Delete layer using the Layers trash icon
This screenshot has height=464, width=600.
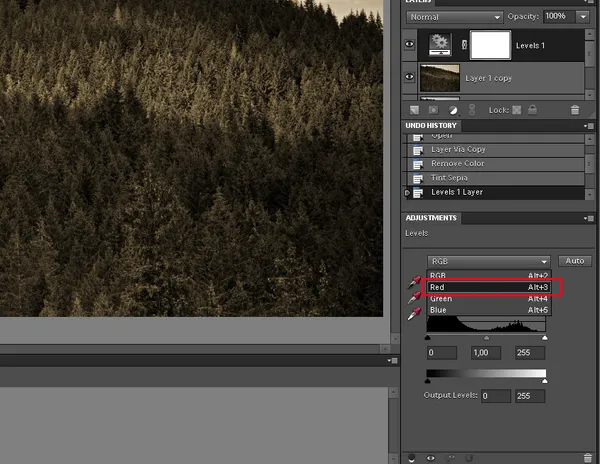tap(575, 108)
